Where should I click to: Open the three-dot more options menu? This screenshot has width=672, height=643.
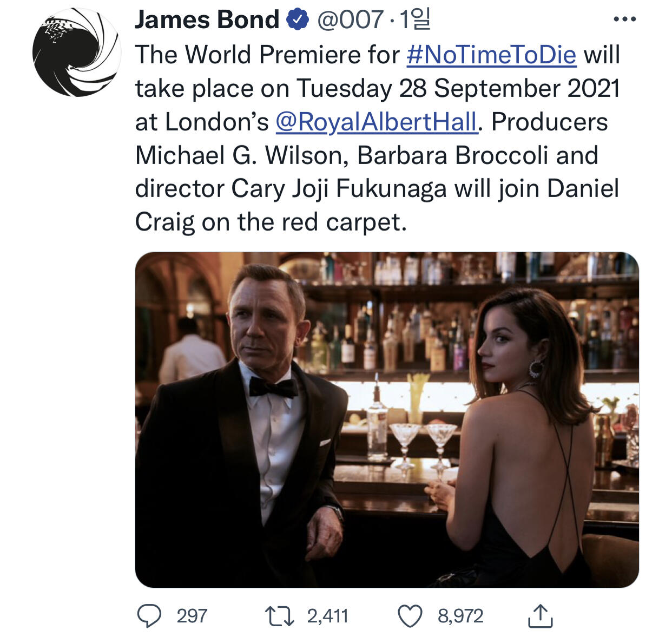(x=625, y=20)
